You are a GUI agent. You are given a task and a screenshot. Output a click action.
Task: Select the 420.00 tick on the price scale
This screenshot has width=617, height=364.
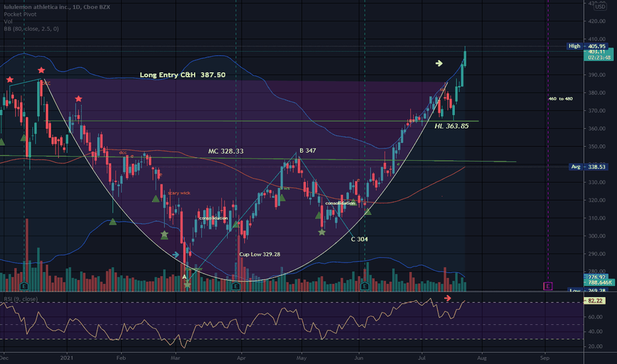pyautogui.click(x=597, y=21)
